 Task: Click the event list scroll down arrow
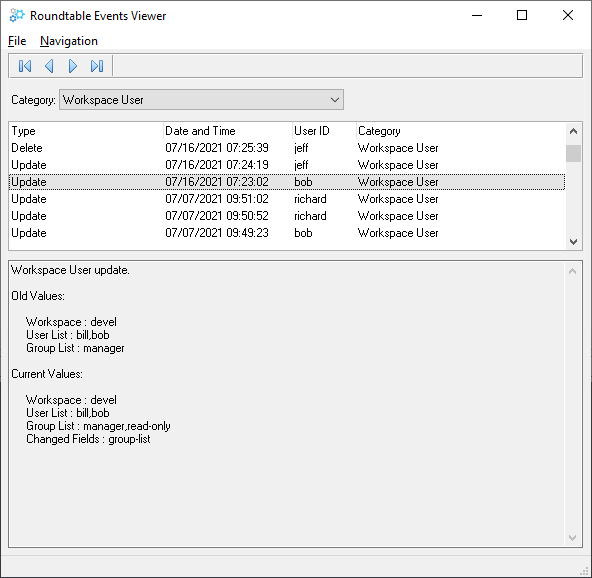[573, 242]
